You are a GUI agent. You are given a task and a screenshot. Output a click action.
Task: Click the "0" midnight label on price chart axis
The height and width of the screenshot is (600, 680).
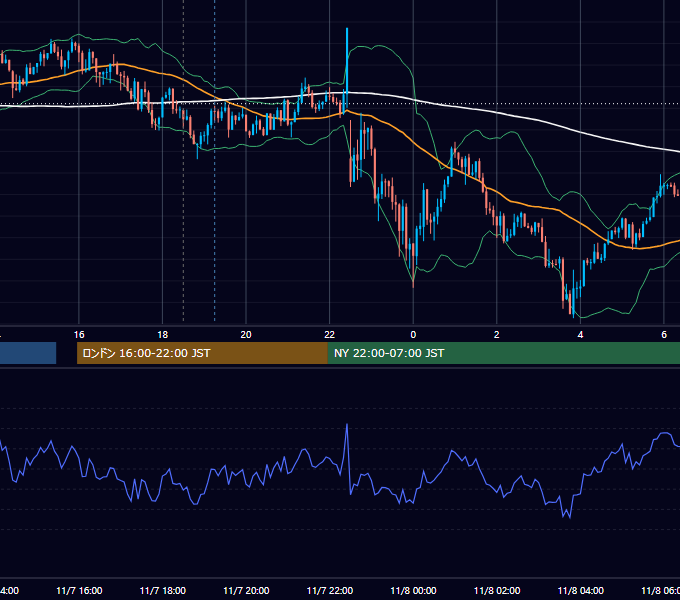[413, 335]
